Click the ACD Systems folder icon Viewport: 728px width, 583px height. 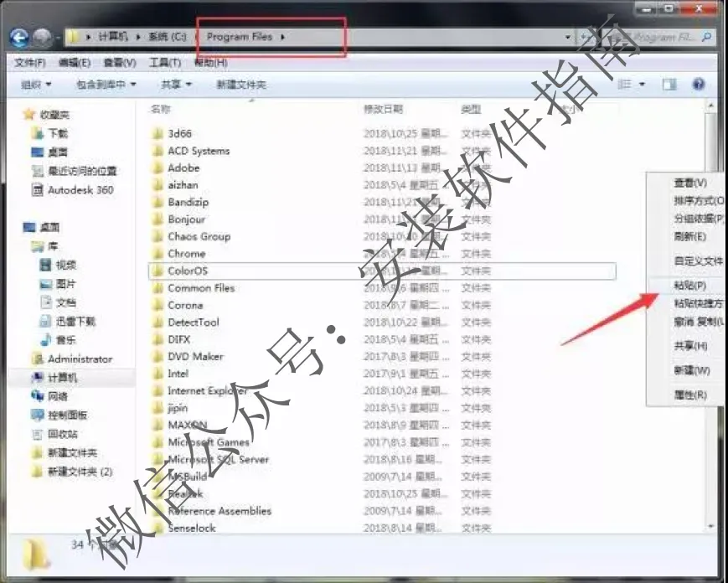click(157, 151)
